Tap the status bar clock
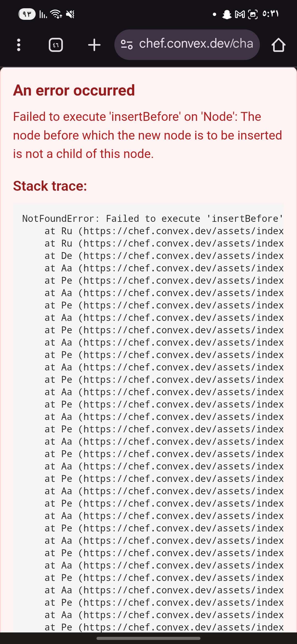This screenshot has width=297, height=644. point(271,14)
